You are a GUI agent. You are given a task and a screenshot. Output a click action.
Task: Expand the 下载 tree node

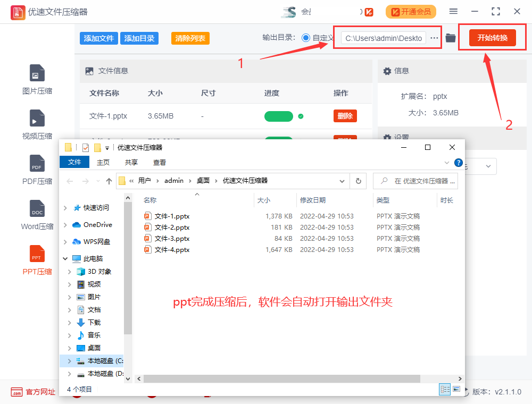69,322
